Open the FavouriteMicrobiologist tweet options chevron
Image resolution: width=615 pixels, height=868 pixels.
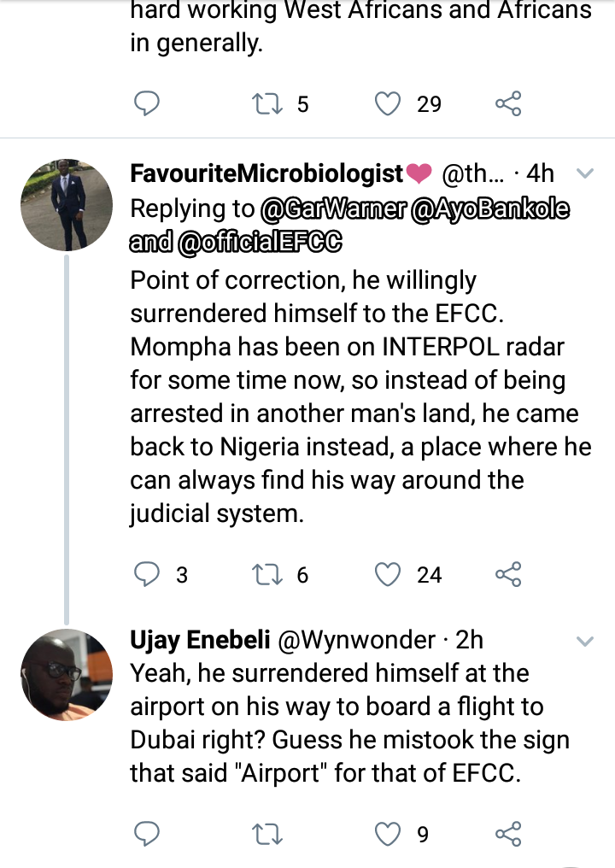[585, 174]
